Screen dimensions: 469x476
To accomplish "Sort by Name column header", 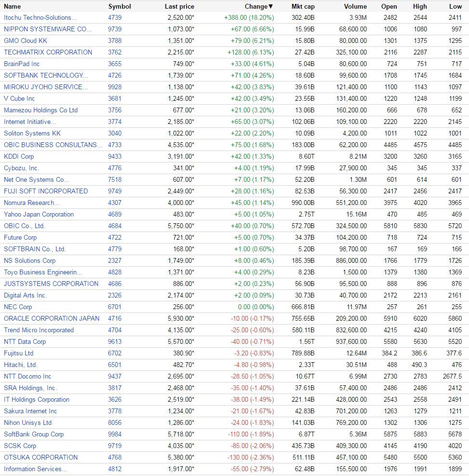I will click(12, 6).
